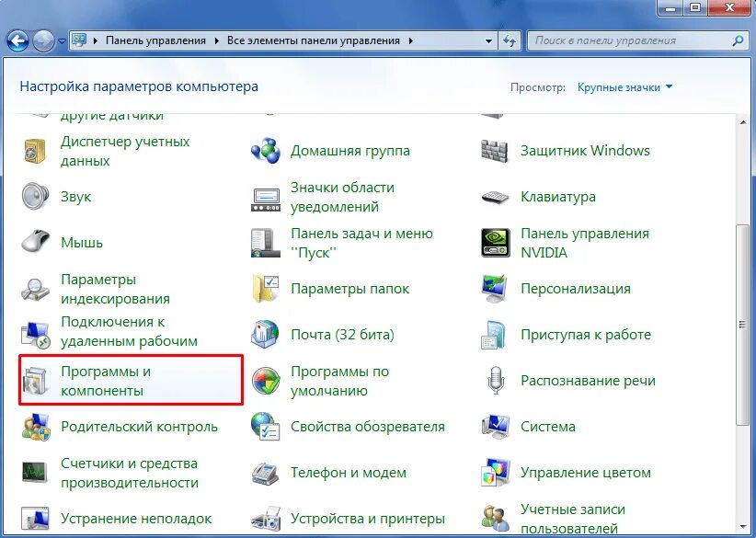Click the 'Диспетчер учетных данных' link
Screen dimensions: 756x538
pos(125,151)
